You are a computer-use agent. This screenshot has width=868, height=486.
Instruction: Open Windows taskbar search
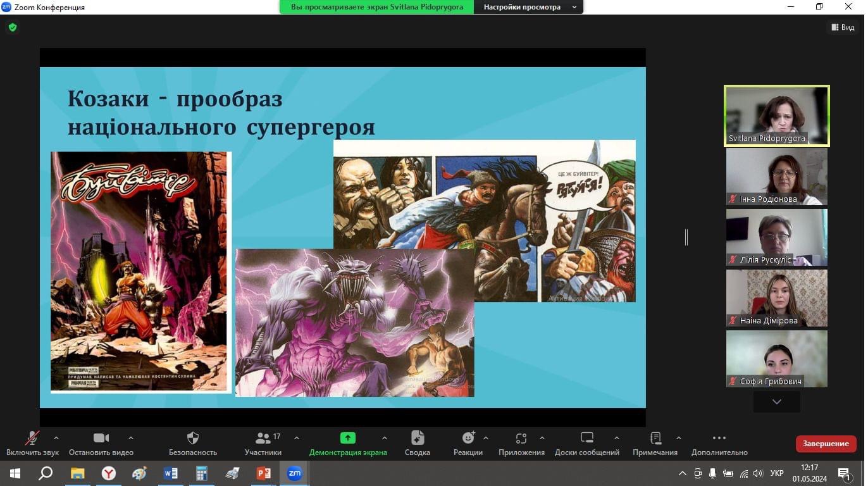point(46,473)
